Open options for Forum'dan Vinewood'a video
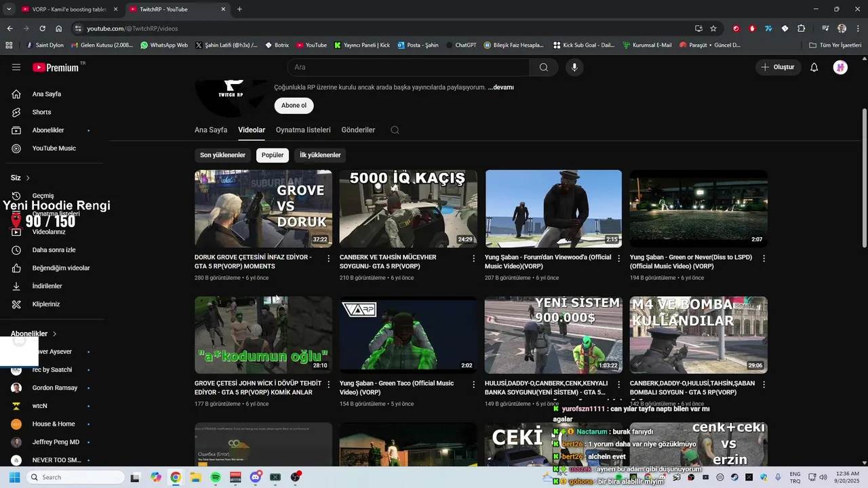Screen dimensions: 868x488 619,258
